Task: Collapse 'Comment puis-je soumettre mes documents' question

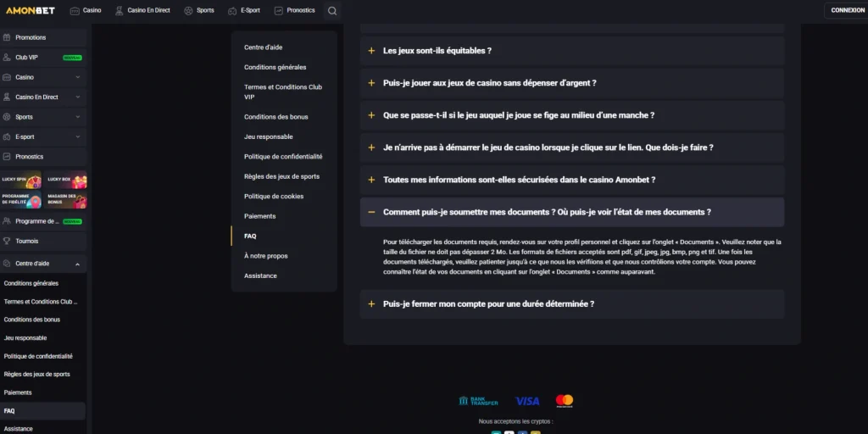Action: (572, 212)
